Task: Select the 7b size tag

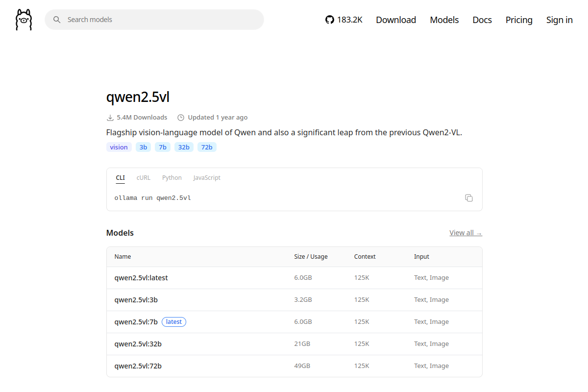Action: [x=163, y=147]
